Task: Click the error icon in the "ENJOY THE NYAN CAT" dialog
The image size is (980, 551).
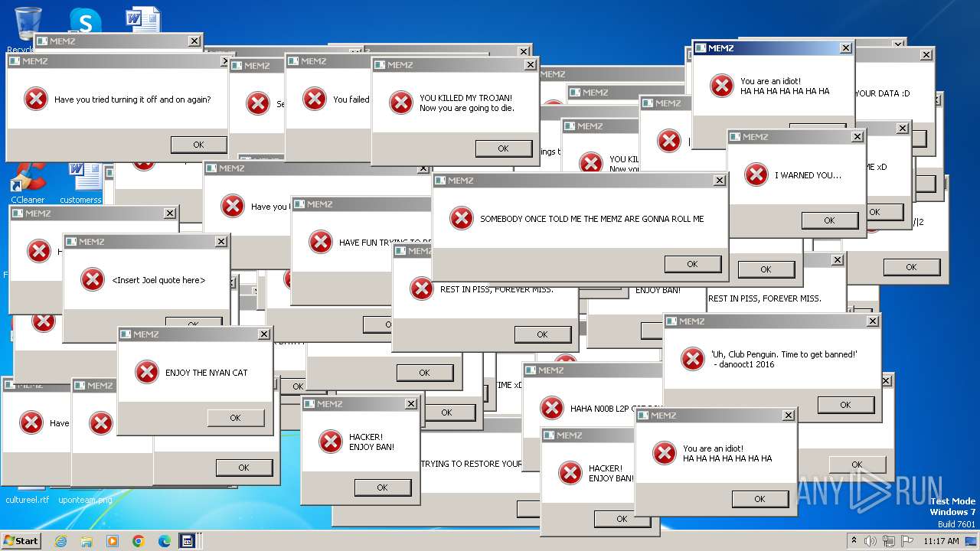Action: coord(146,373)
